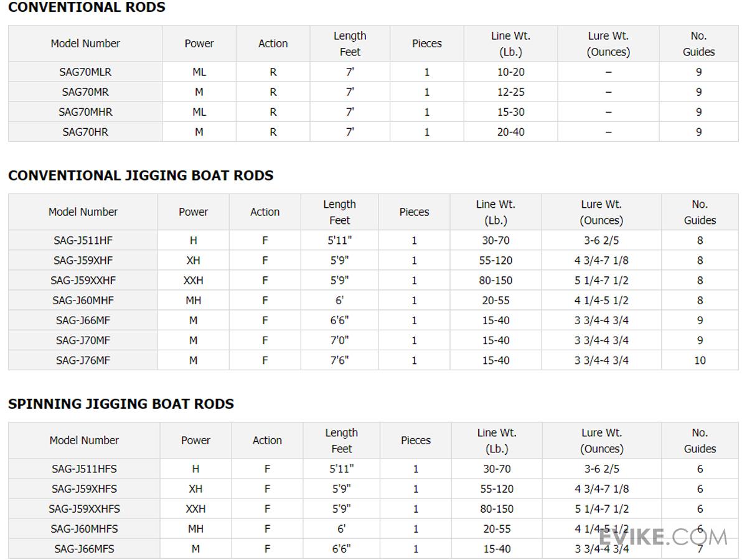The width and height of the screenshot is (747, 560).
Task: Select the 10-20 line weight cell
Action: [x=510, y=72]
